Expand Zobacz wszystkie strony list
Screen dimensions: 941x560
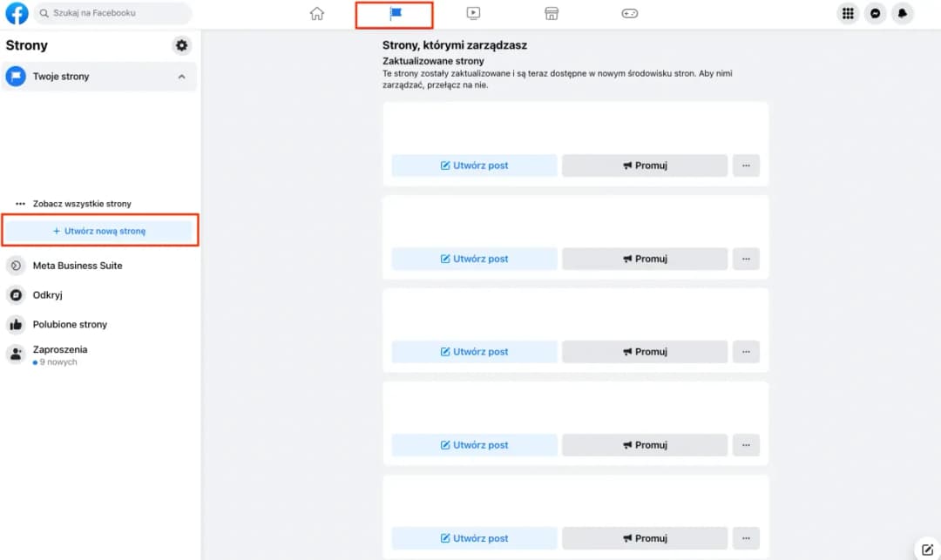(81, 204)
